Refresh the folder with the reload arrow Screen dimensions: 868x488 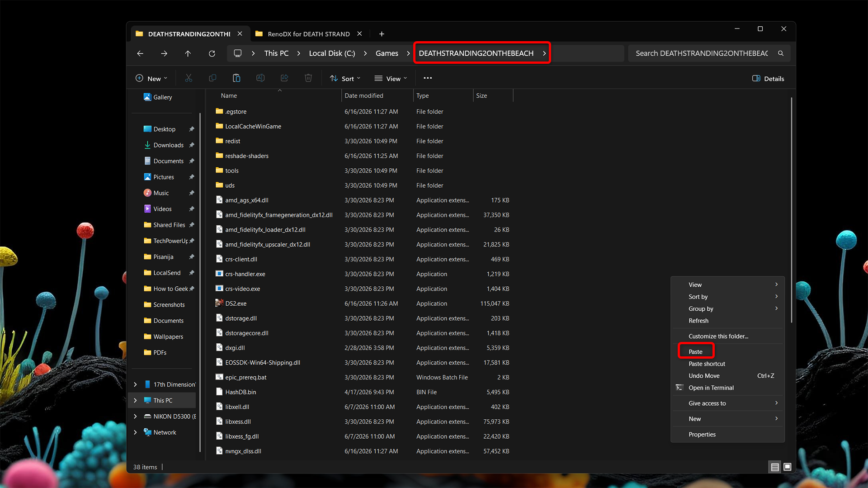coord(212,53)
